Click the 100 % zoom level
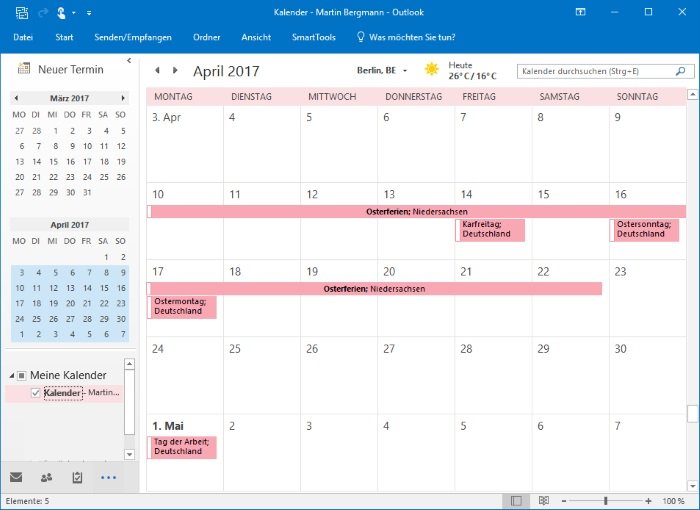Screen dimensions: 700x510 coord(673,501)
